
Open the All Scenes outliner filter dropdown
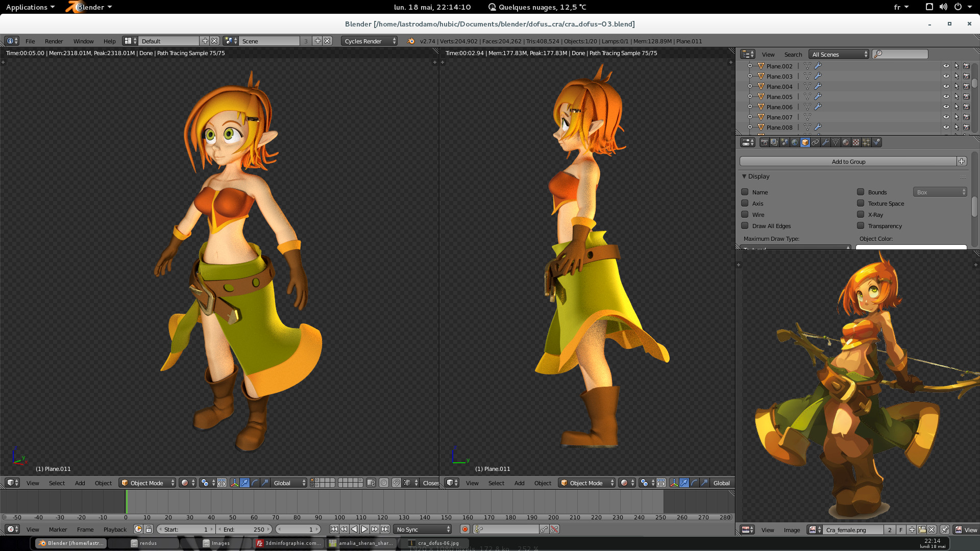pyautogui.click(x=839, y=54)
